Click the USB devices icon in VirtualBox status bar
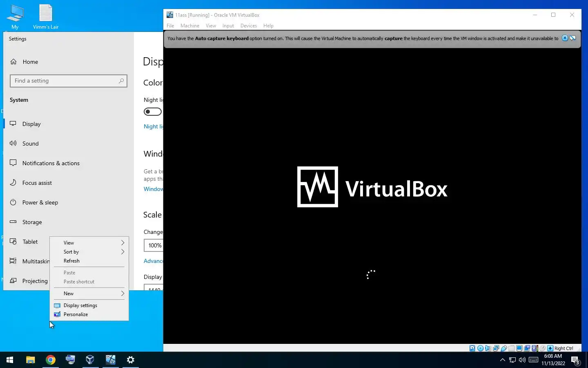The width and height of the screenshot is (588, 368). click(503, 348)
